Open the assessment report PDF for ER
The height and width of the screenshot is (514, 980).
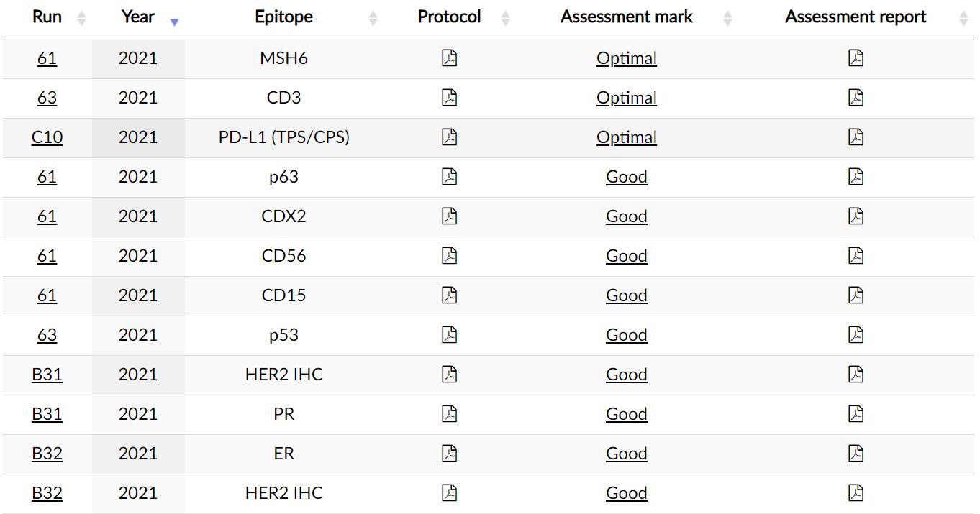coord(856,454)
